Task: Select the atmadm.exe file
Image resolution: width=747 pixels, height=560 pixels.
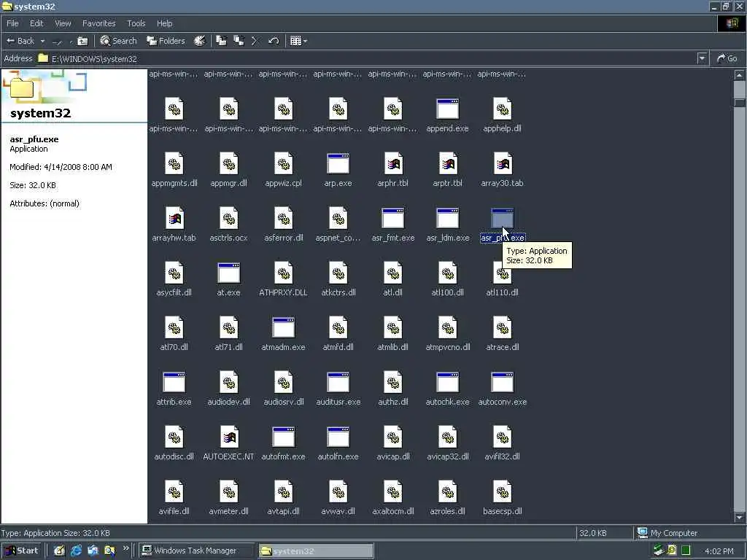Action: [x=284, y=334]
